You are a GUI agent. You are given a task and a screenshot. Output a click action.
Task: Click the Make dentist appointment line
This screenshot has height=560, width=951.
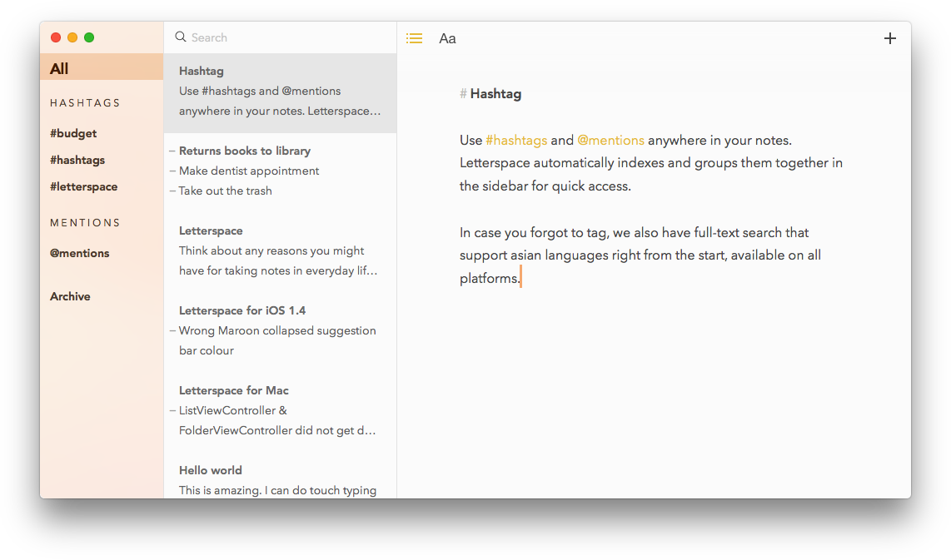[x=249, y=171]
